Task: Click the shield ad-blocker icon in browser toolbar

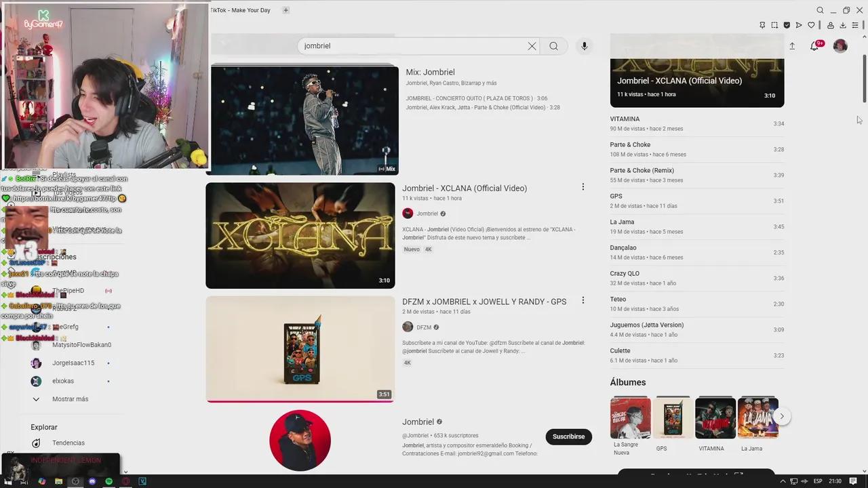Action: pyautogui.click(x=787, y=25)
